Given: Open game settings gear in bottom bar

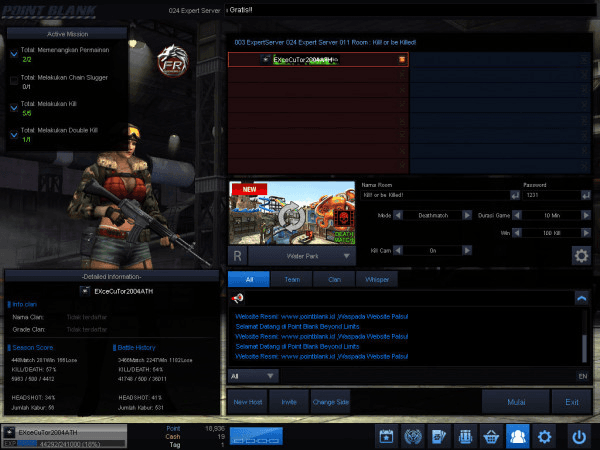Looking at the screenshot, I should pyautogui.click(x=544, y=436).
